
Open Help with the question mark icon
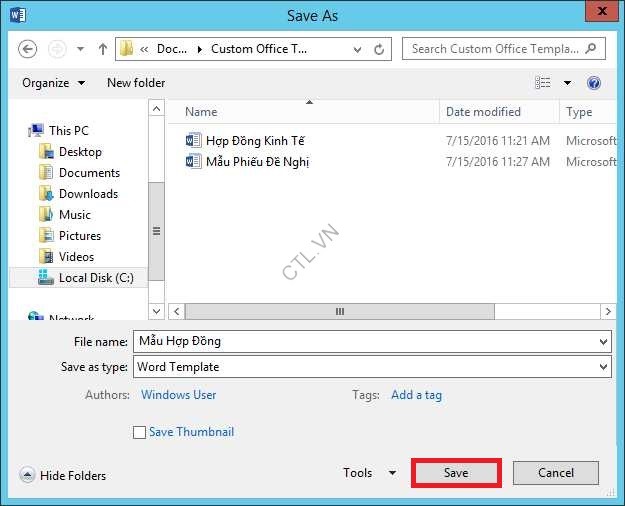click(594, 83)
